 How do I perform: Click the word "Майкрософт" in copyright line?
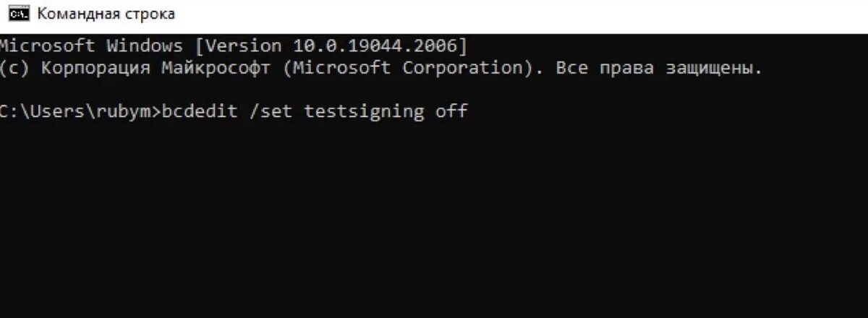click(216, 69)
